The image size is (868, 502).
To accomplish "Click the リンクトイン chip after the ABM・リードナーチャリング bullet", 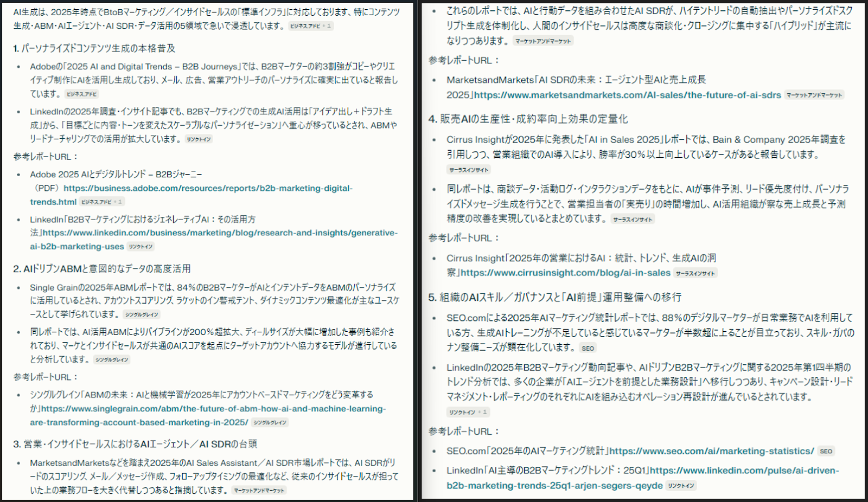I will click(199, 139).
